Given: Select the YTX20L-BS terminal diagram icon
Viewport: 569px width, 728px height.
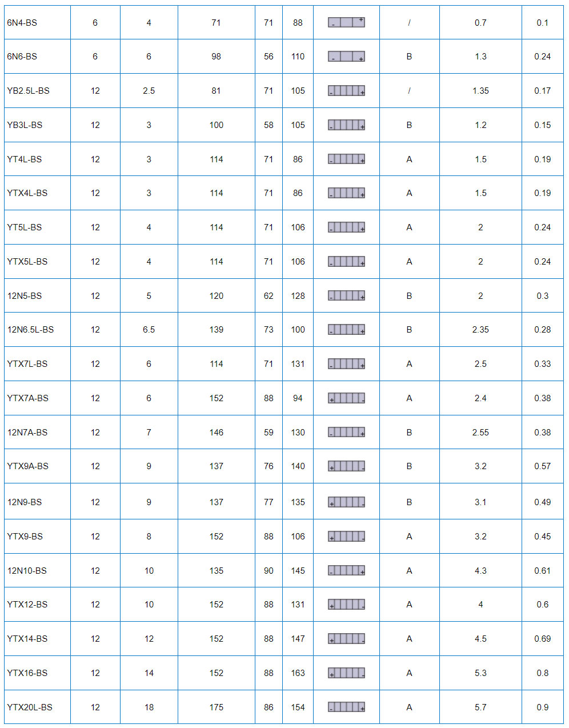Looking at the screenshot, I should [346, 707].
